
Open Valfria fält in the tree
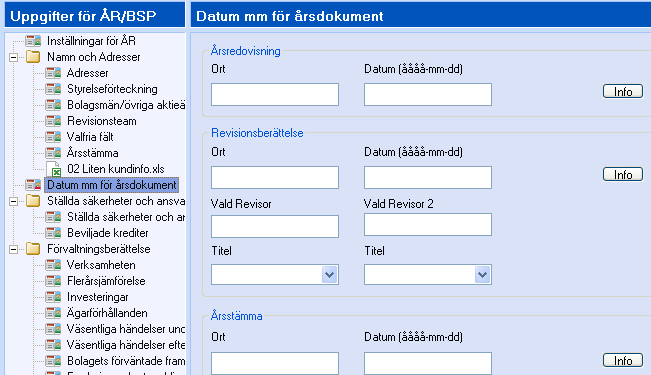[90, 137]
